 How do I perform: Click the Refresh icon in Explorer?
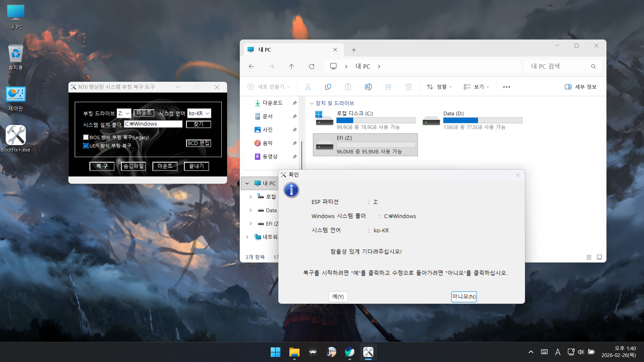click(312, 66)
